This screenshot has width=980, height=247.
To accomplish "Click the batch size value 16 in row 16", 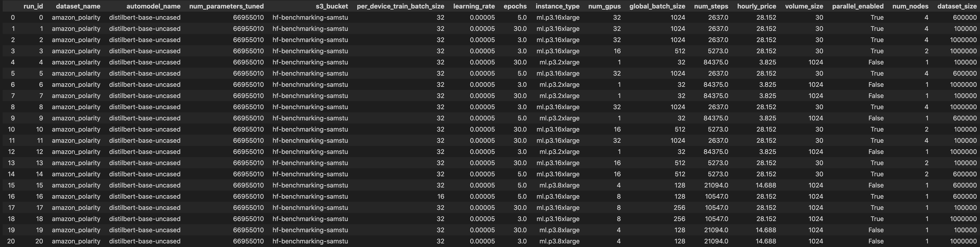I will coord(441,196).
